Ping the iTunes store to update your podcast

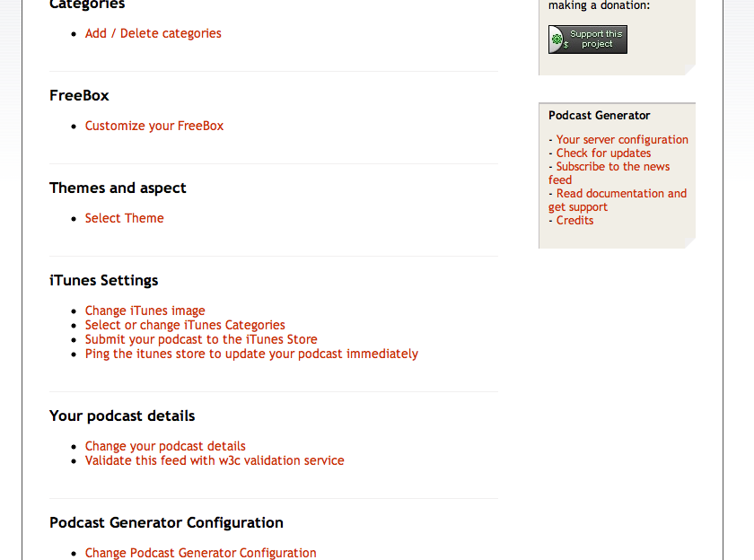tap(250, 354)
